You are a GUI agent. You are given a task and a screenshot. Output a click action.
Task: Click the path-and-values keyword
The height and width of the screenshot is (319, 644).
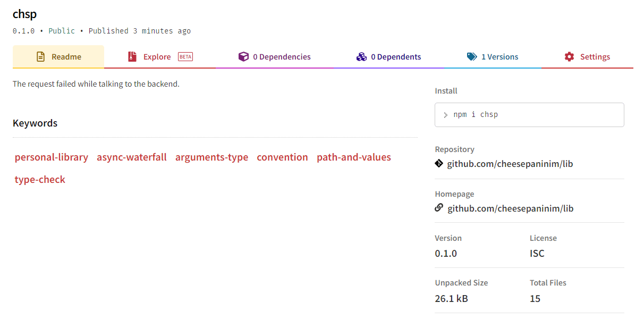point(354,157)
